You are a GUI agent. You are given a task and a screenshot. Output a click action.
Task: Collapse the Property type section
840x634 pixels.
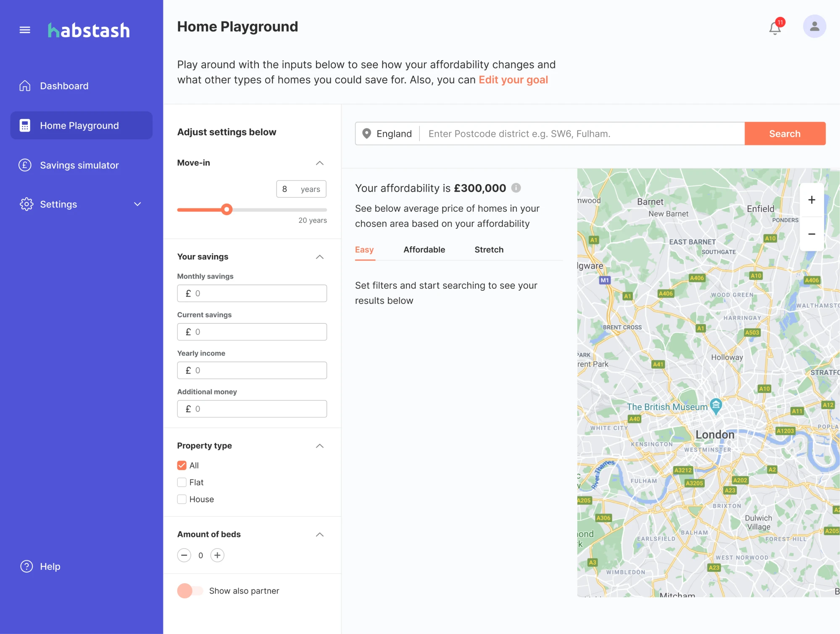click(320, 446)
